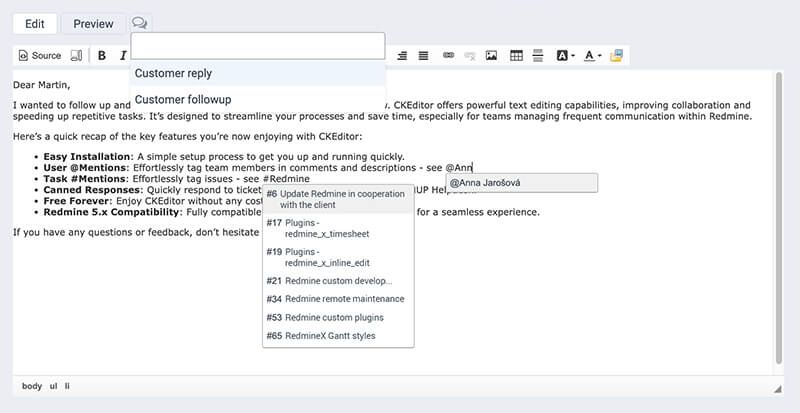Image resolution: width=800 pixels, height=413 pixels.
Task: Click the paste-from-file icon at toolbar end
Action: coord(616,56)
